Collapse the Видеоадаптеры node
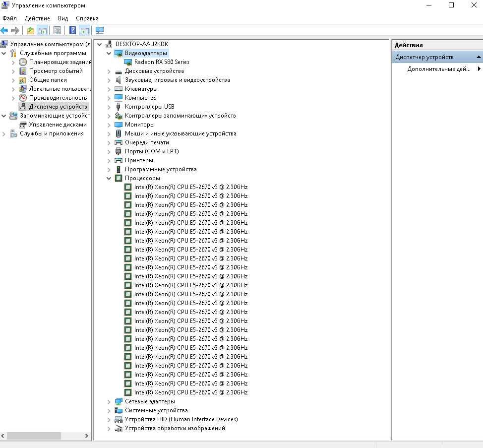This screenshot has width=483, height=448. [109, 53]
